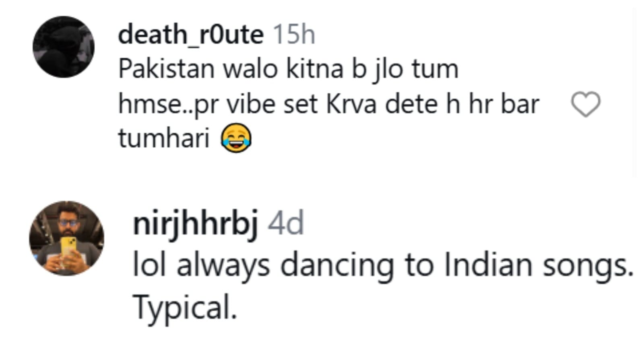Screen dimensions: 644x362
Task: Click the word "songs." in nirjhhrbj's comment
Action: pos(588,265)
